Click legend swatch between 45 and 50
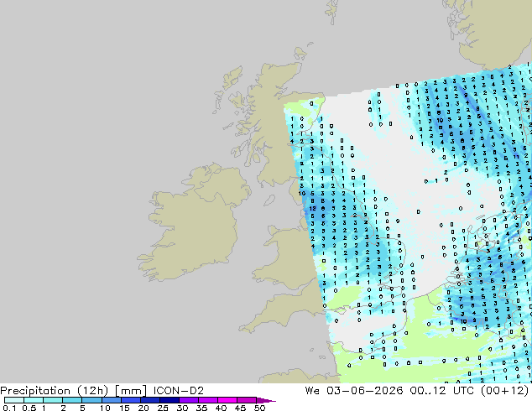The image size is (532, 411). (x=247, y=400)
